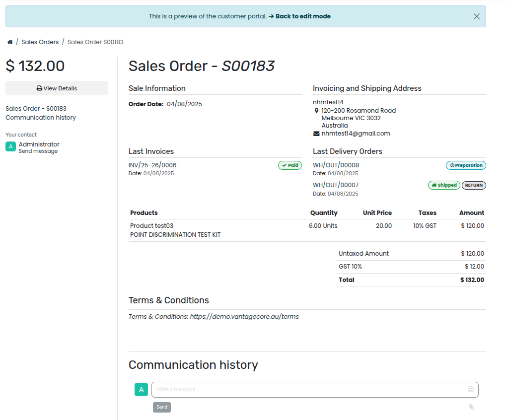Image resolution: width=508 pixels, height=420 pixels.
Task: Focus the Write a message input field
Action: point(308,390)
